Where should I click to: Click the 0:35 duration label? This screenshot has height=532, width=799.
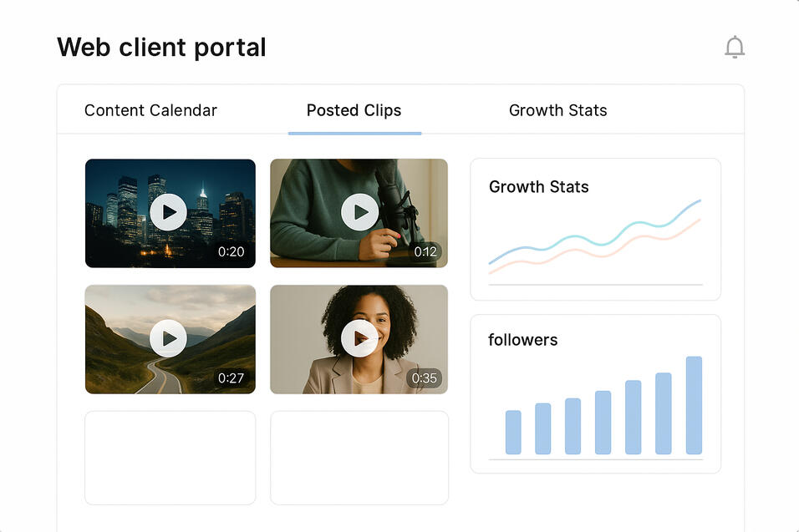[425, 377]
